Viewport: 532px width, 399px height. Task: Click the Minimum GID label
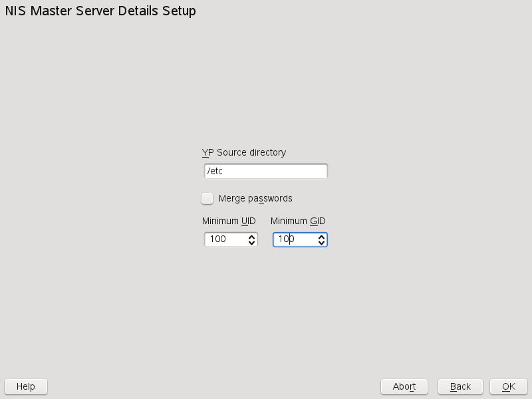298,221
